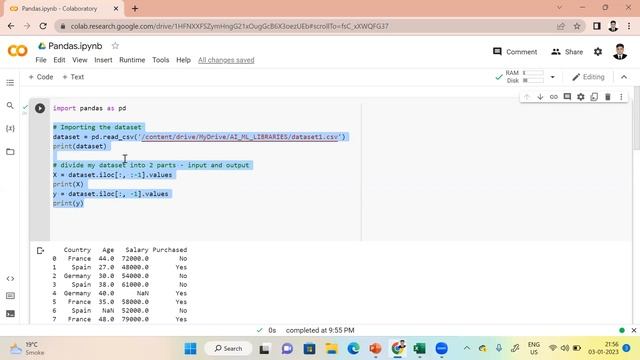Mirror cell in tab icon
Viewport: 640px width, 360px height.
tap(594, 97)
